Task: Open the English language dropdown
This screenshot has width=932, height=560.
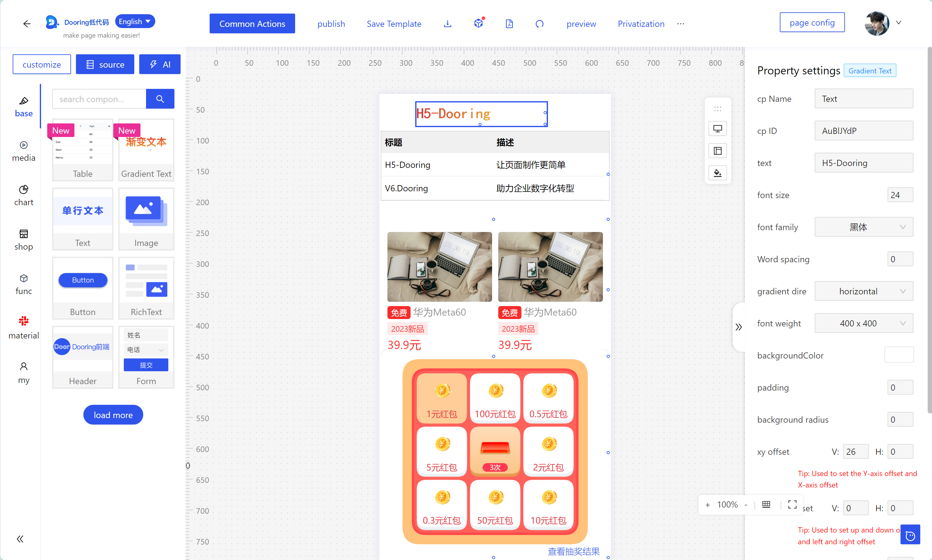Action: (x=135, y=22)
